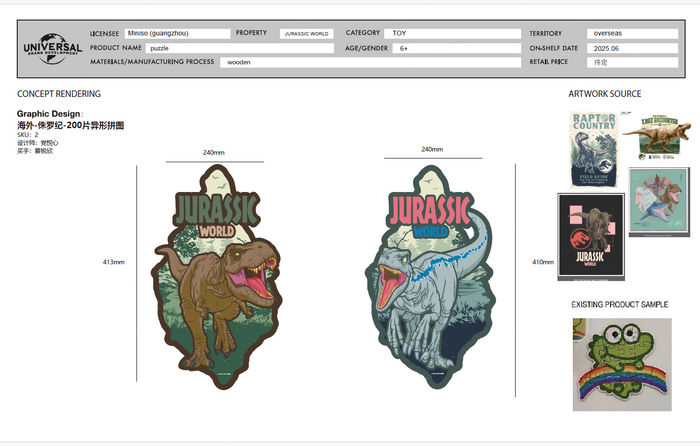This screenshot has width=700, height=446.
Task: Click the CATEGORY label
Action: 362,33
